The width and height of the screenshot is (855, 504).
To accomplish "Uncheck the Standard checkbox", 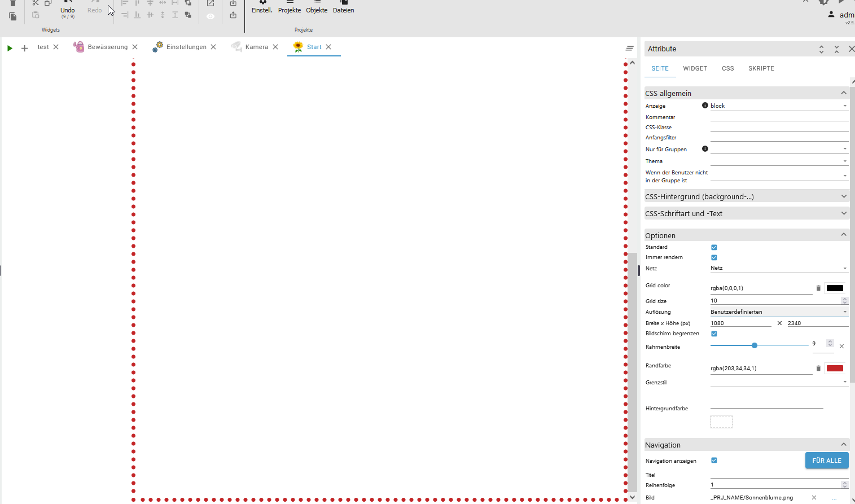I will coord(714,247).
